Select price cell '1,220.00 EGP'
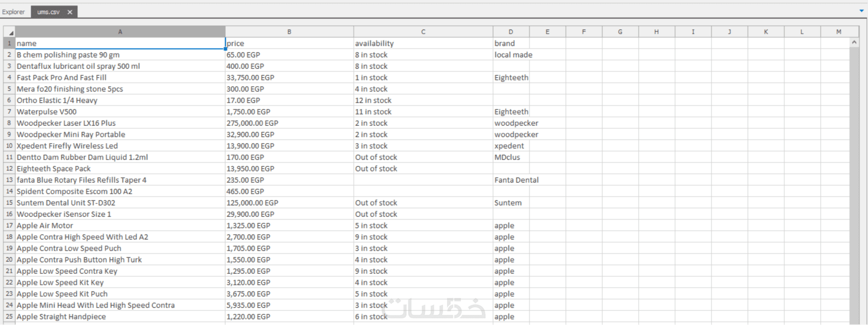 point(290,316)
